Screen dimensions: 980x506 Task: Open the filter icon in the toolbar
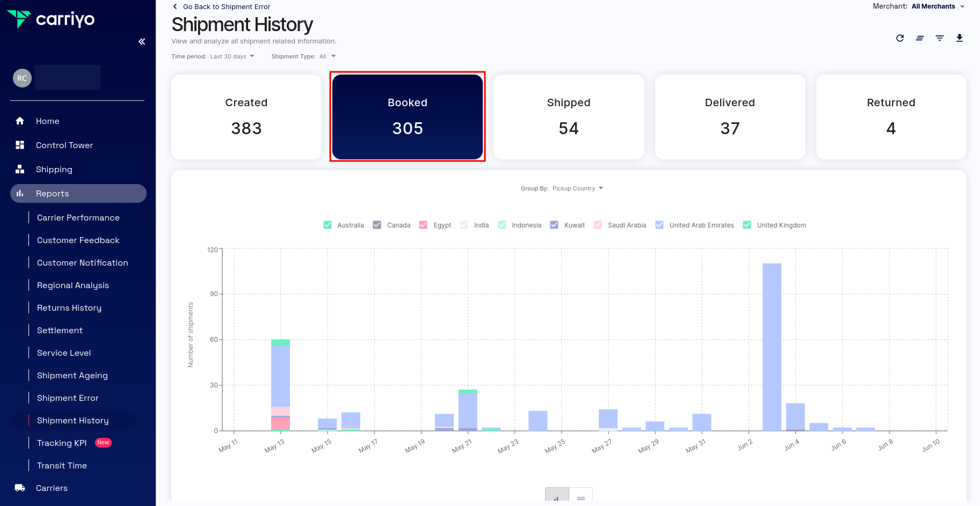(940, 38)
